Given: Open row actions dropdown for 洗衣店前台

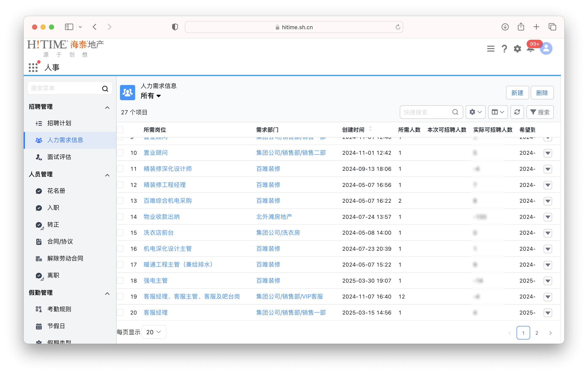Looking at the screenshot, I should 548,233.
